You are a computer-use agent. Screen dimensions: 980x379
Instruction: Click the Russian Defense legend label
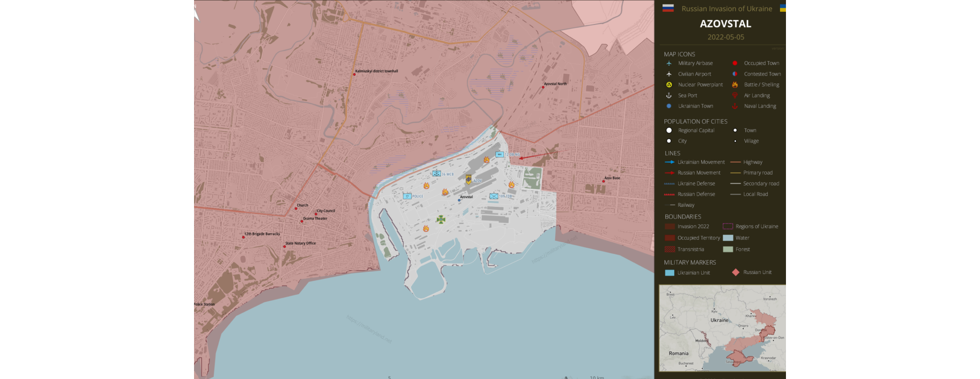[x=696, y=194]
